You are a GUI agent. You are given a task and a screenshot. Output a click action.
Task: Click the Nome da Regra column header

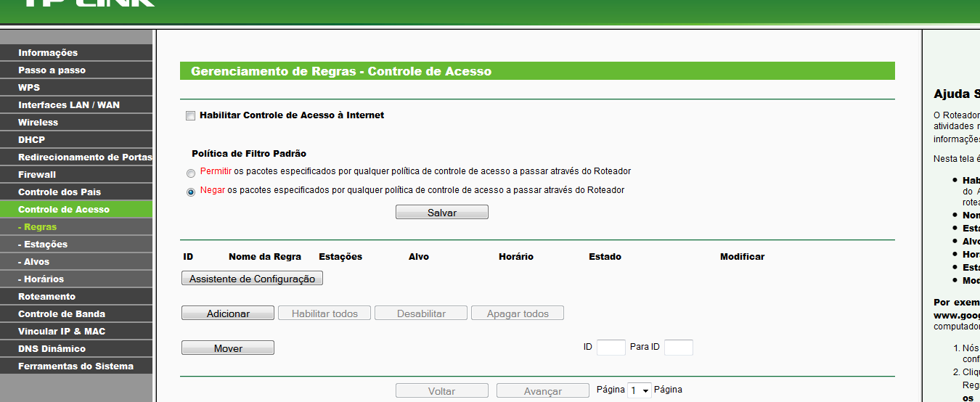[265, 257]
